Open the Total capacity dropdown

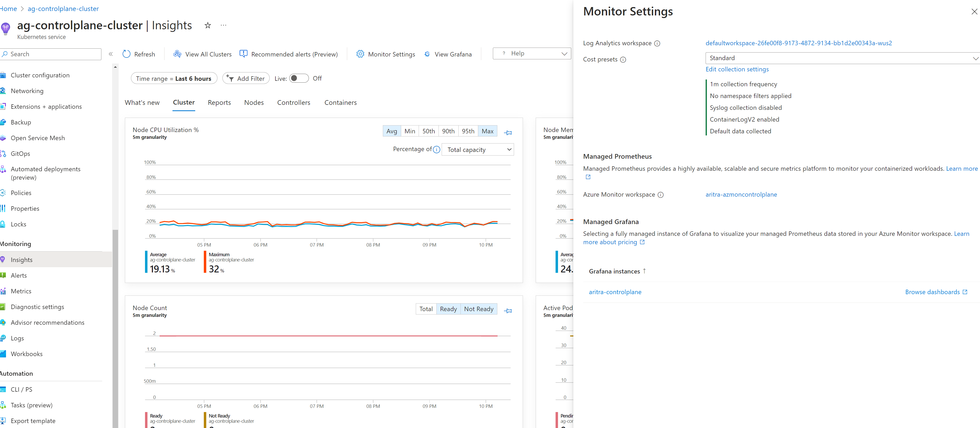[478, 150]
